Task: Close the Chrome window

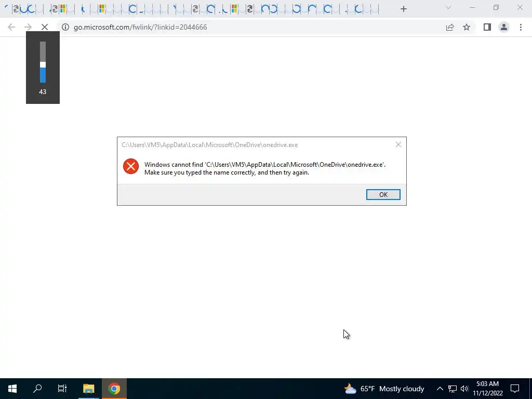Action: pos(520,7)
